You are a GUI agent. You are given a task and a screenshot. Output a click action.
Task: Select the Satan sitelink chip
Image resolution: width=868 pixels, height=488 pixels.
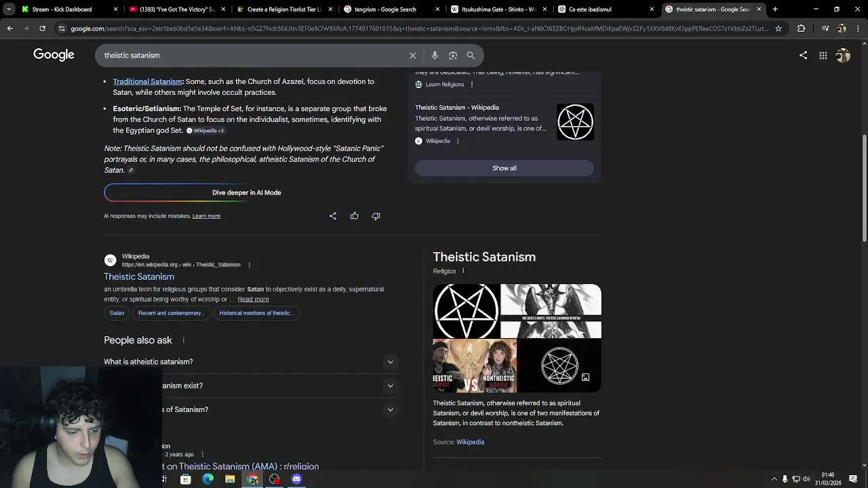117,313
